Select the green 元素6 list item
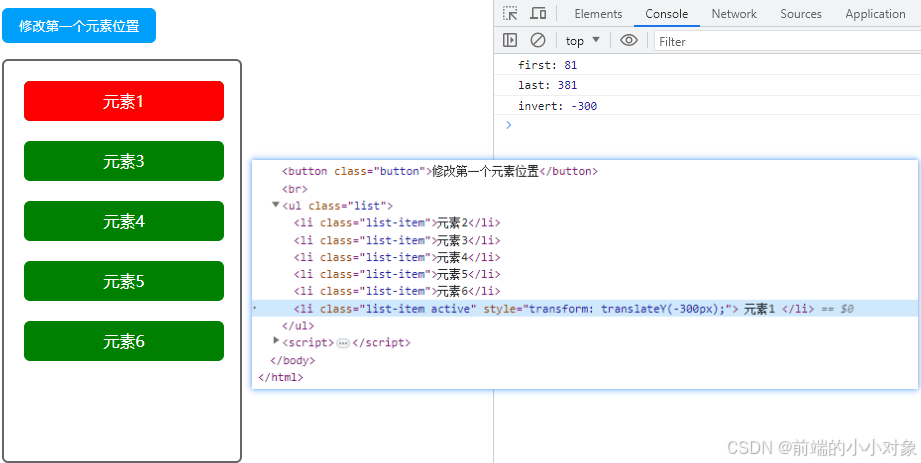The width and height of the screenshot is (921, 463). [x=124, y=341]
